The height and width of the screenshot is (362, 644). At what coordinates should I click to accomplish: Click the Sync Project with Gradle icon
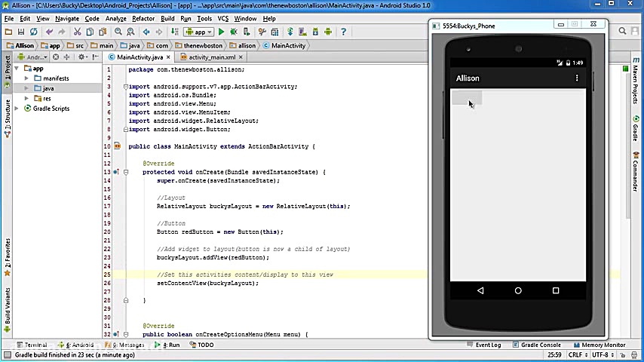coord(290,32)
